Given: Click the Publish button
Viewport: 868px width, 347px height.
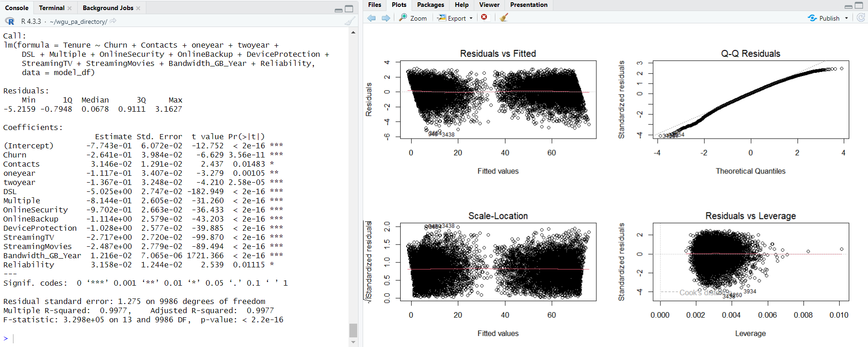Looking at the screenshot, I should pos(824,18).
